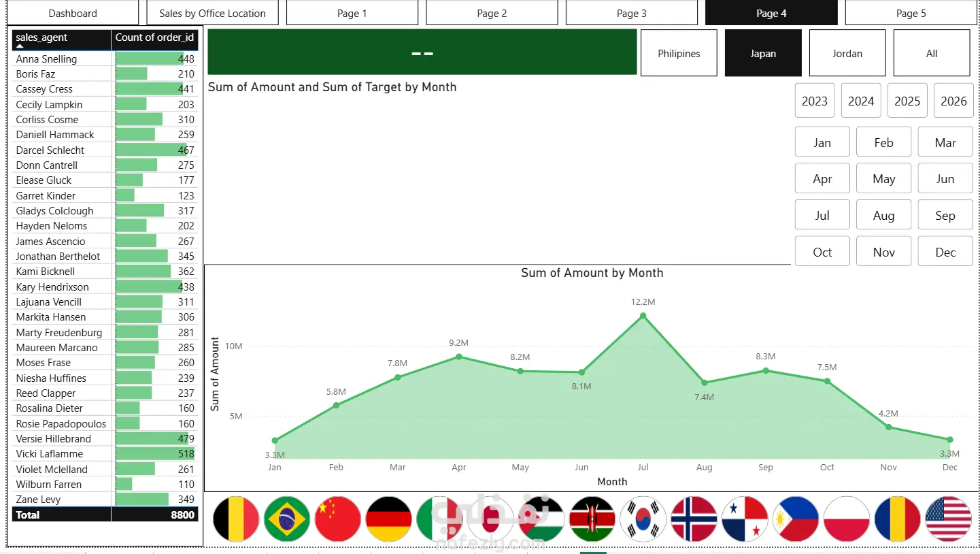Sort table by sales_agent column header

point(61,39)
